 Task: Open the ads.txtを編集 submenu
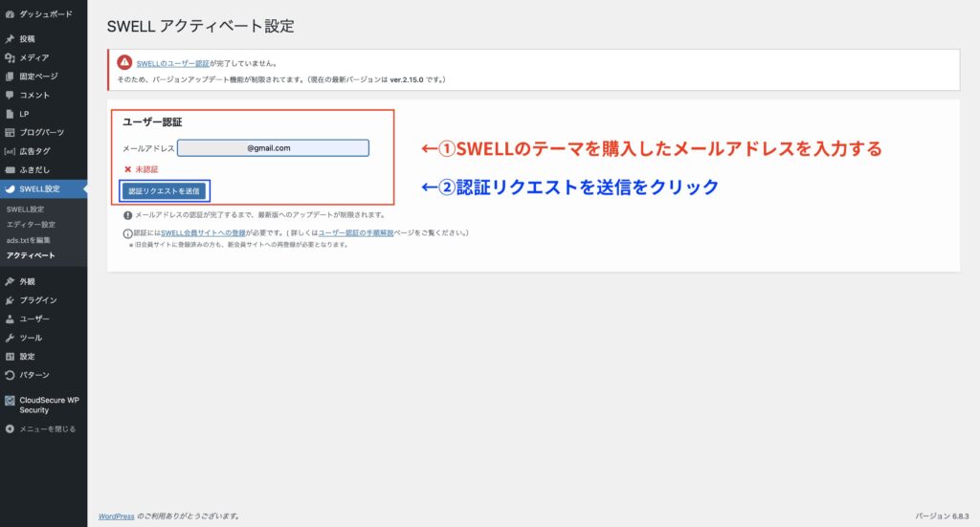(28, 239)
